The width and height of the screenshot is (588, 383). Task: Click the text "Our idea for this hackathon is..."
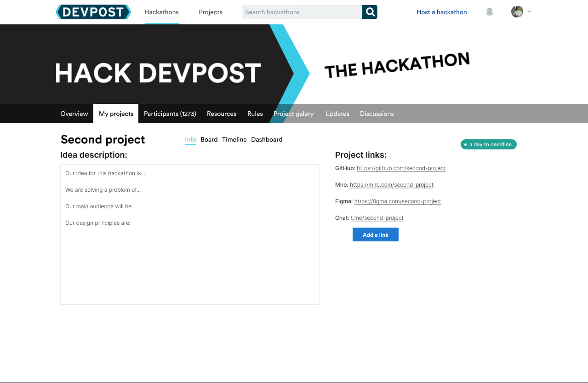pos(105,173)
